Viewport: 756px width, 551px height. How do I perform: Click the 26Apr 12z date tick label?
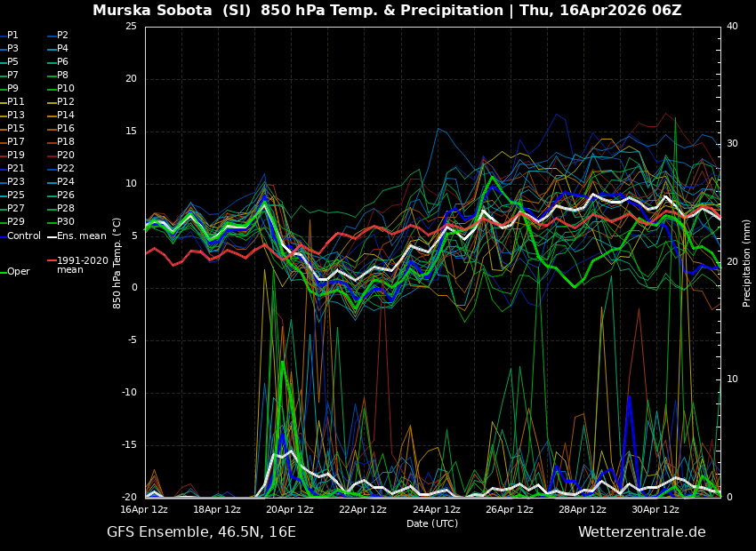click(x=509, y=510)
